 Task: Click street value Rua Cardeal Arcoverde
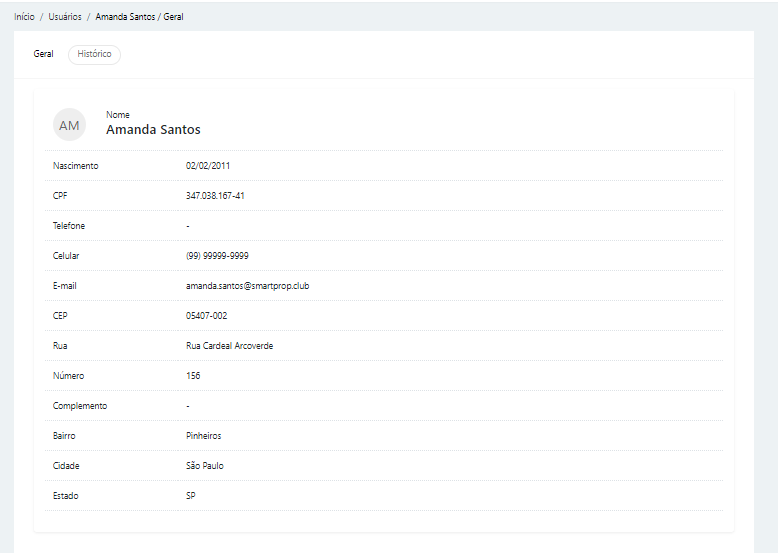click(229, 346)
